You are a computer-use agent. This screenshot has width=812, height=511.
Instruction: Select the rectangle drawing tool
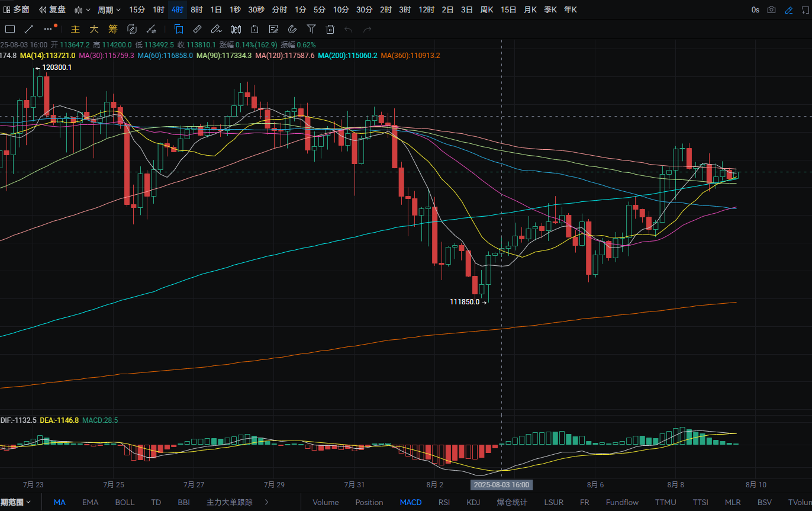tap(10, 29)
